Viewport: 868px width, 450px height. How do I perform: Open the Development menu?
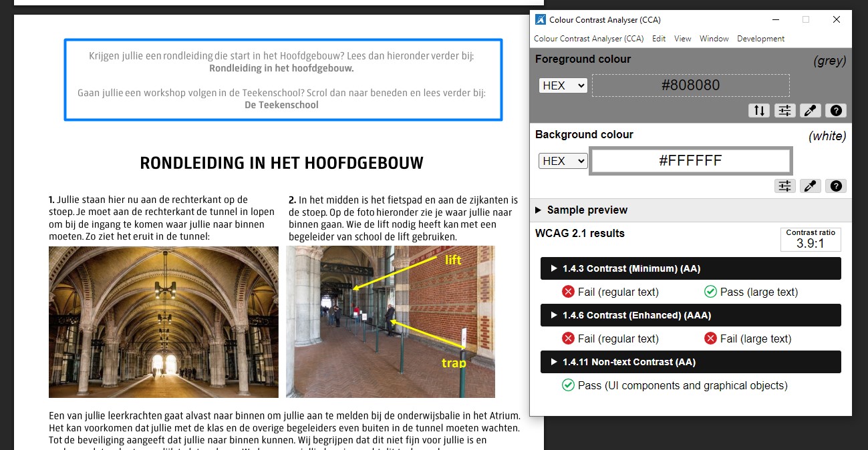coord(760,39)
